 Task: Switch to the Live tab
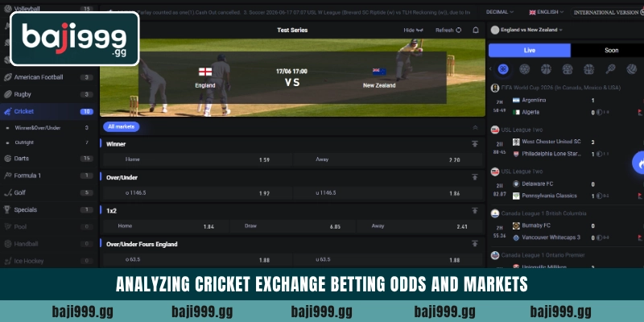tap(530, 51)
